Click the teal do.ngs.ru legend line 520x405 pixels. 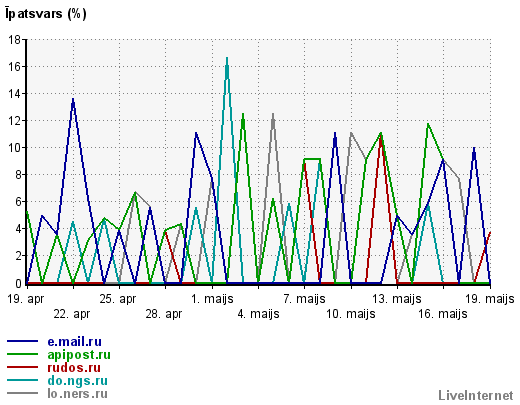pos(22,380)
